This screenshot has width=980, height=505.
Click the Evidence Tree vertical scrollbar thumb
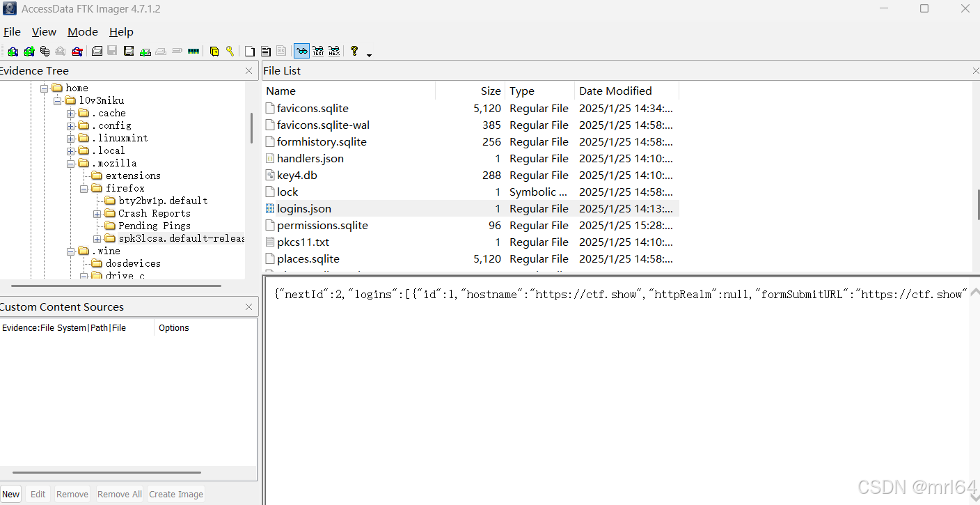coord(251,128)
